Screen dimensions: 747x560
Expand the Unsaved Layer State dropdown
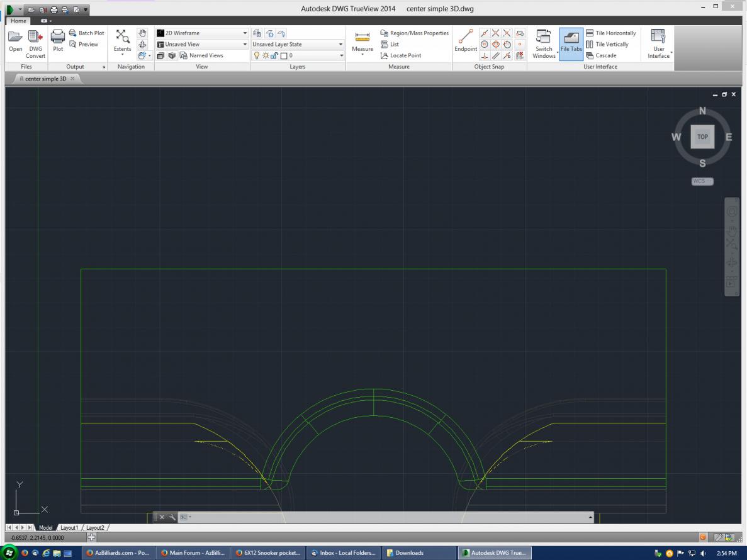(340, 45)
